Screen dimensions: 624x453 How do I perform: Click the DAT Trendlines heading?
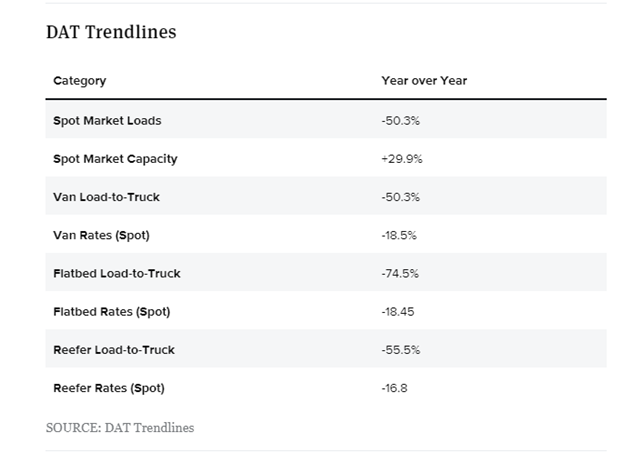coord(111,32)
